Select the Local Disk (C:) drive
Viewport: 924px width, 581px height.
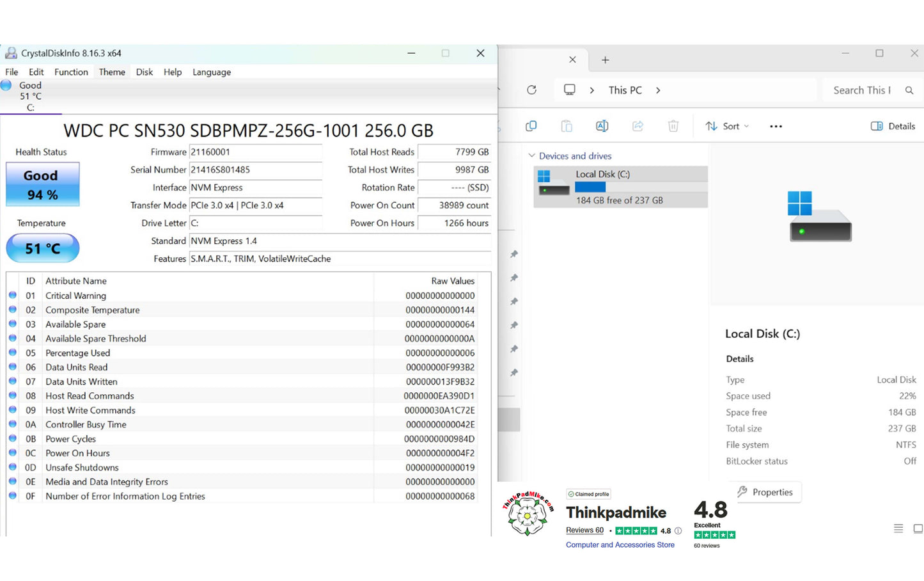point(621,187)
